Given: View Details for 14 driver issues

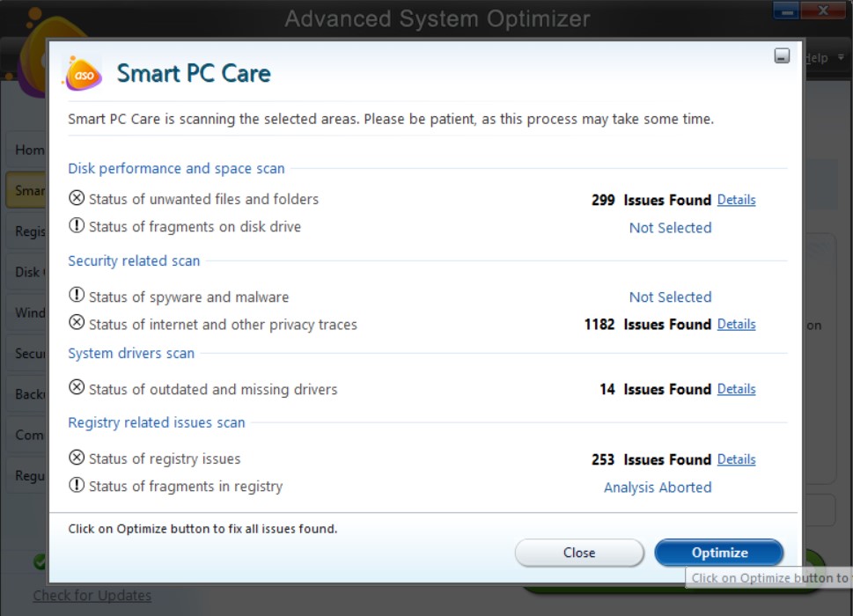Looking at the screenshot, I should pos(736,388).
